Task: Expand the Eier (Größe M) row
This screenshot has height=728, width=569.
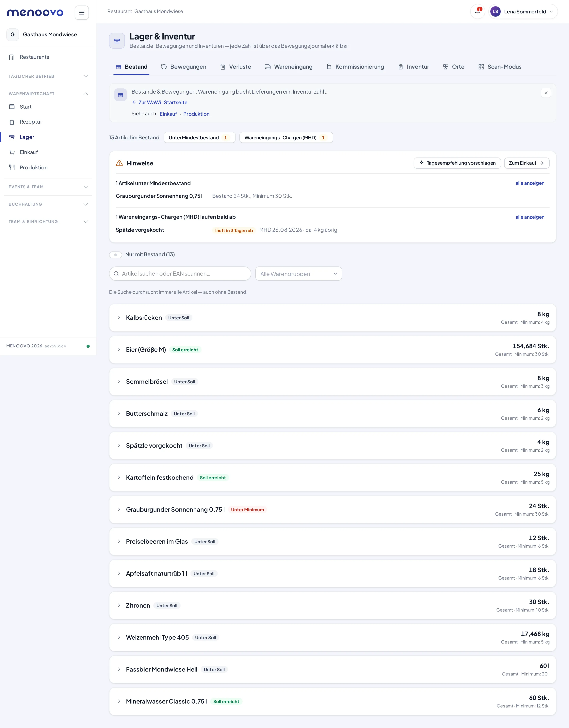Action: (x=333, y=350)
